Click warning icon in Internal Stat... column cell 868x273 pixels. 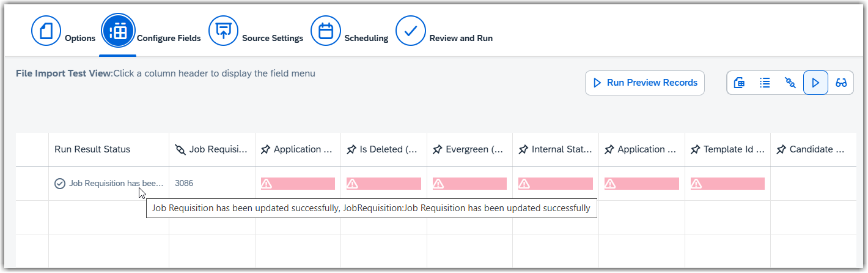point(524,184)
